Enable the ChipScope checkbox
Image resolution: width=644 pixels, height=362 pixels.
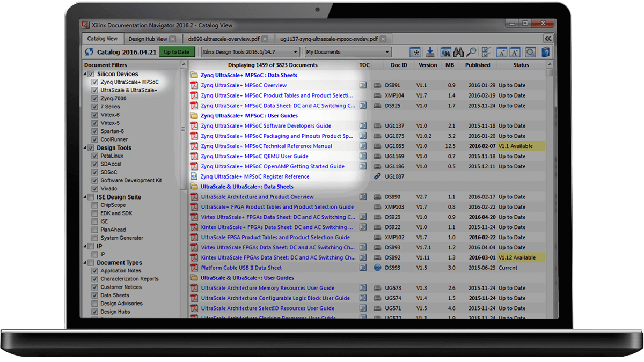pos(95,205)
